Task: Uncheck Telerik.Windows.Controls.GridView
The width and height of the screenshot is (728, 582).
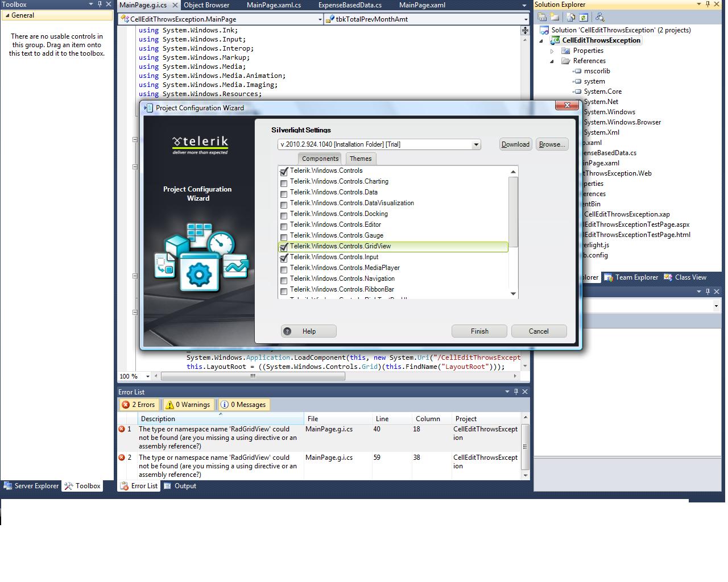Action: [x=284, y=247]
